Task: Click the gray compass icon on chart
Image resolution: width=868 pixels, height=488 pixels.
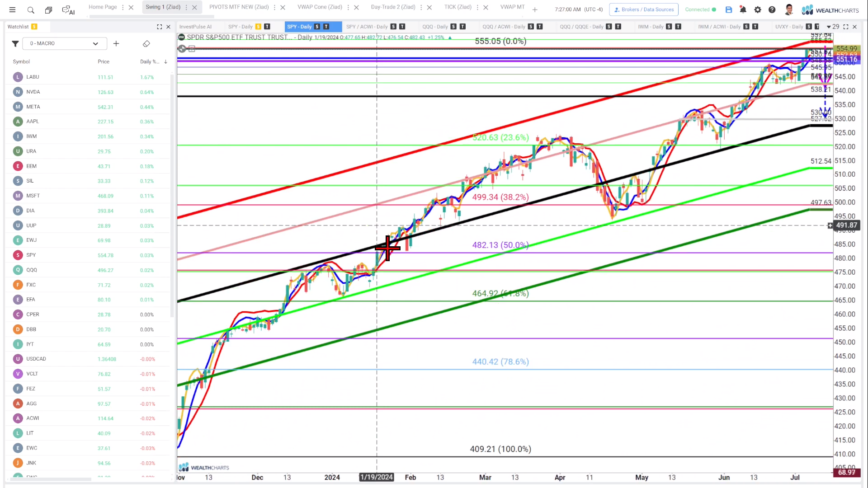Action: (182, 48)
